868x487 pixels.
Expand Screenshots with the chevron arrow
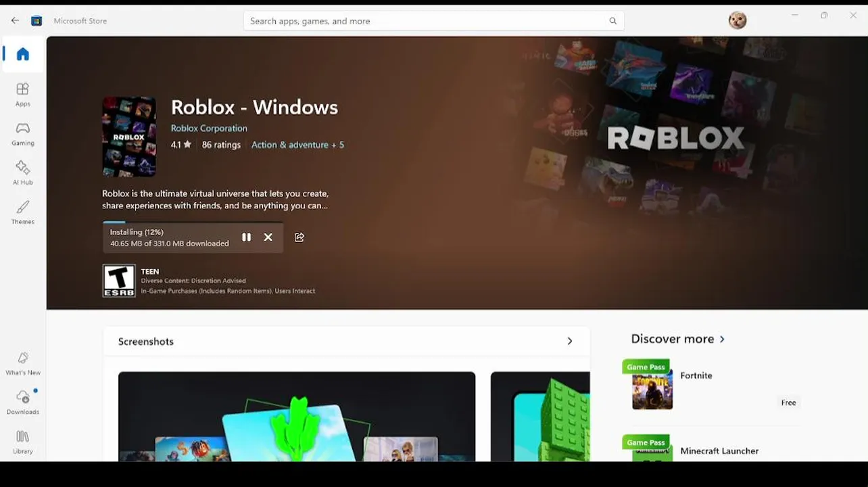[x=570, y=342]
